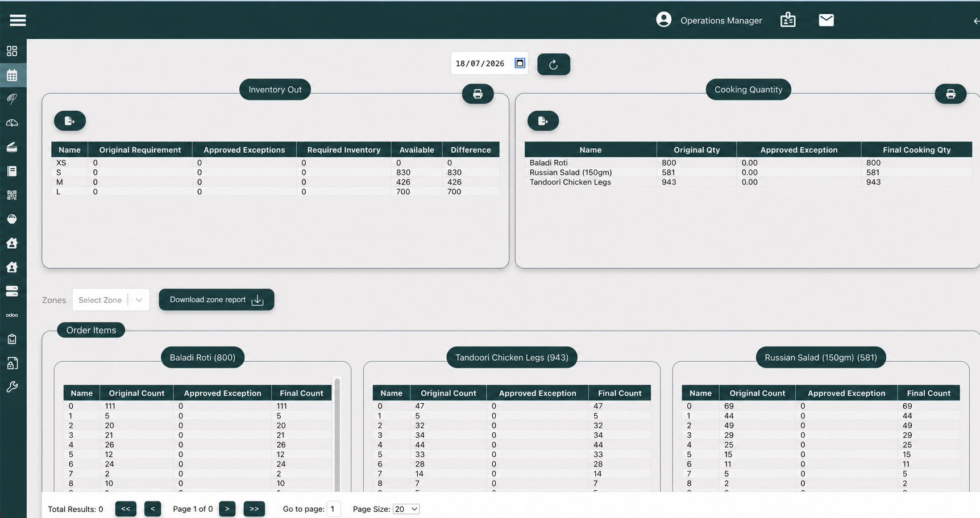Screen dimensions: 980x518
Task: Open the server storage icon in sidebar
Action: coord(12,291)
